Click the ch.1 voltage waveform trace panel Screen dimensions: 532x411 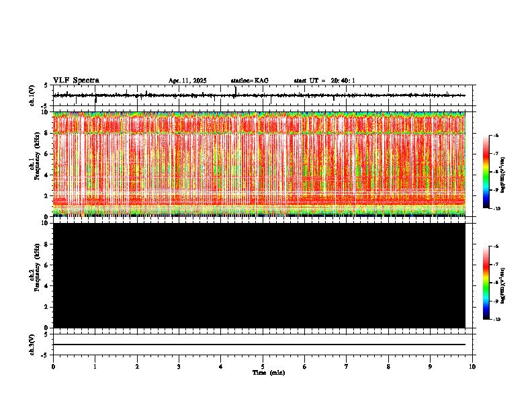(x=264, y=95)
